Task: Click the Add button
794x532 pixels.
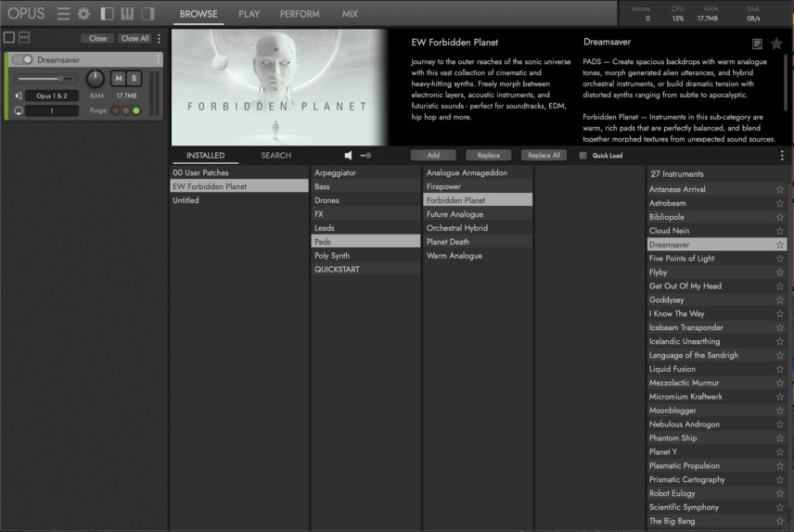Action: pos(433,156)
